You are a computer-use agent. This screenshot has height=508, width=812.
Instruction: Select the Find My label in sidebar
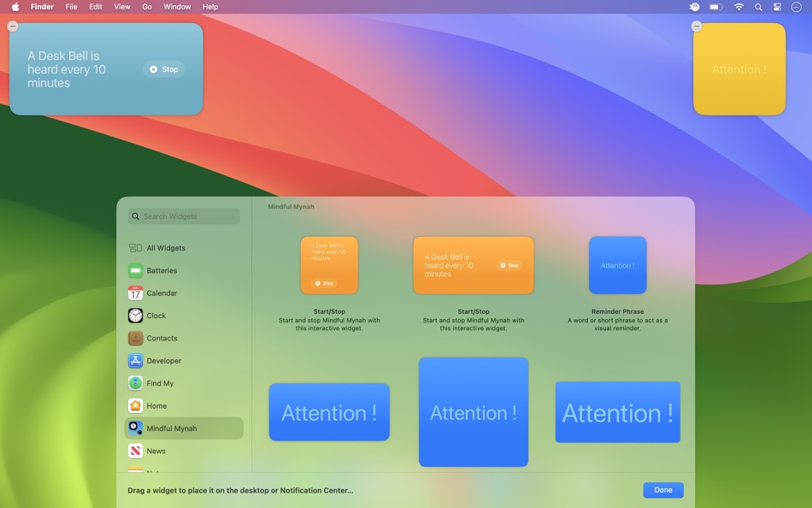[160, 383]
